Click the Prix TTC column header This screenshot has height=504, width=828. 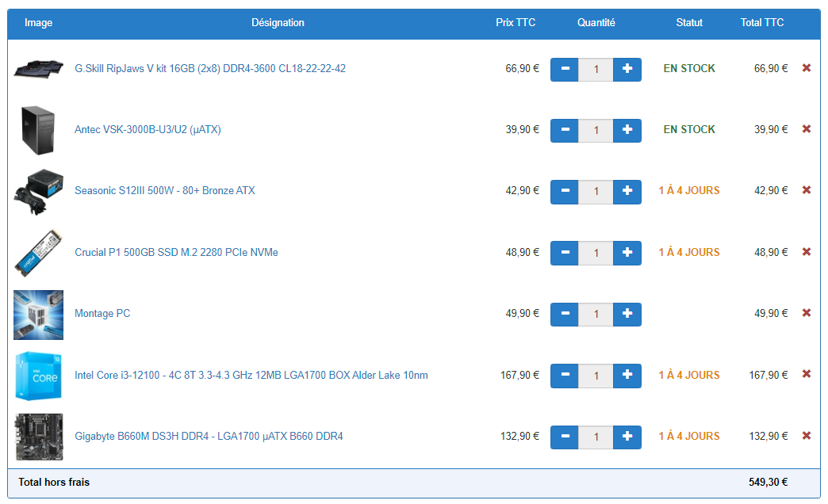click(x=516, y=23)
